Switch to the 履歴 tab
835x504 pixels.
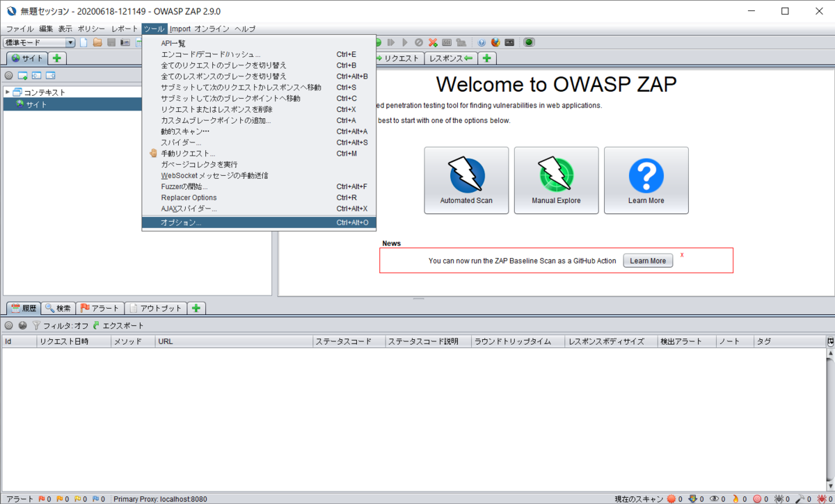coord(23,308)
